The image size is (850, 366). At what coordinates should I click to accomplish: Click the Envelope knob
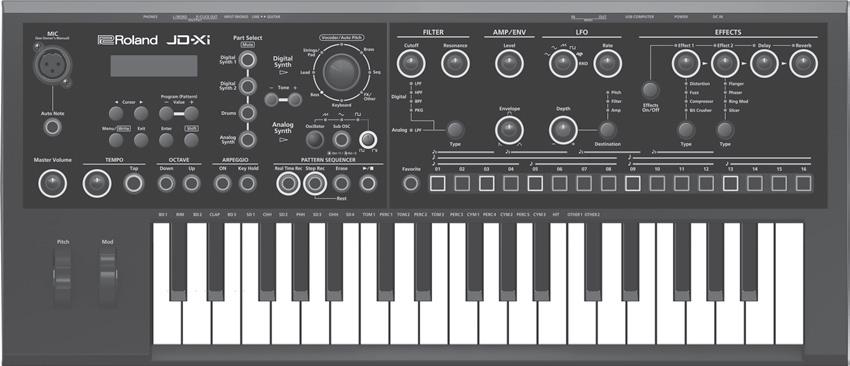click(x=509, y=130)
